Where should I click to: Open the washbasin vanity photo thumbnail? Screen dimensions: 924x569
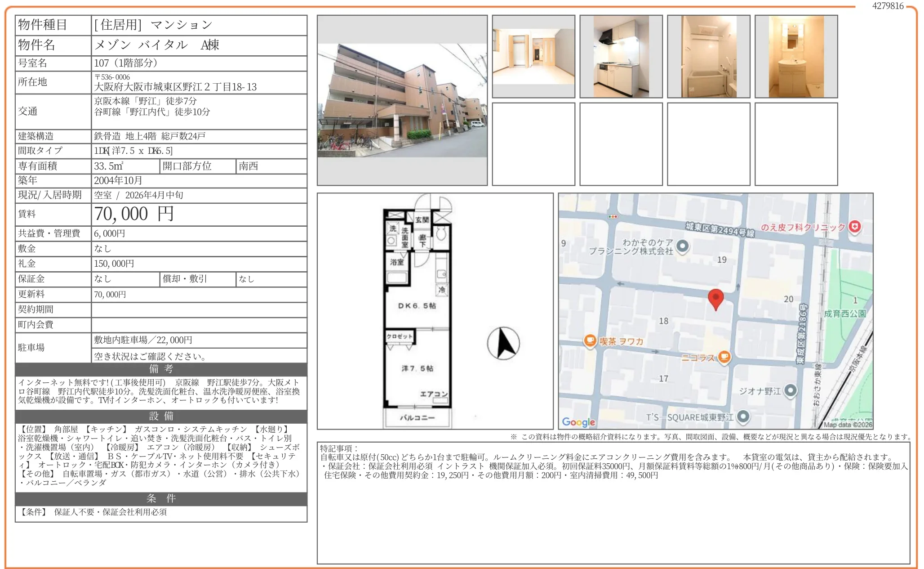tap(796, 57)
